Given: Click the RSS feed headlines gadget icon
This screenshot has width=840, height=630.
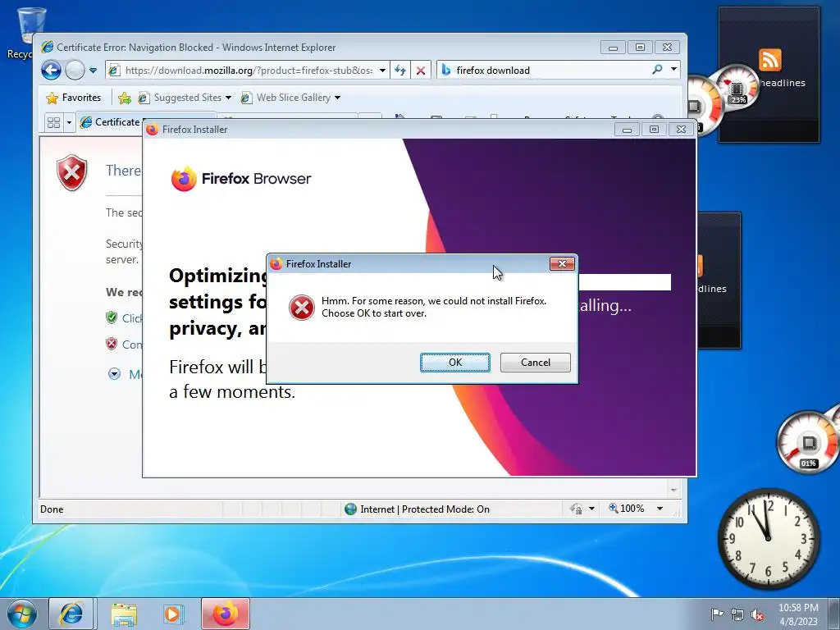Looking at the screenshot, I should click(x=769, y=60).
